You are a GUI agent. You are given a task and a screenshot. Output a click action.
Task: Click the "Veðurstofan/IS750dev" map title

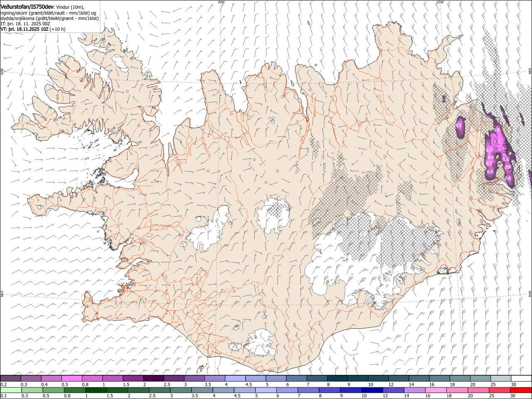(x=27, y=7)
